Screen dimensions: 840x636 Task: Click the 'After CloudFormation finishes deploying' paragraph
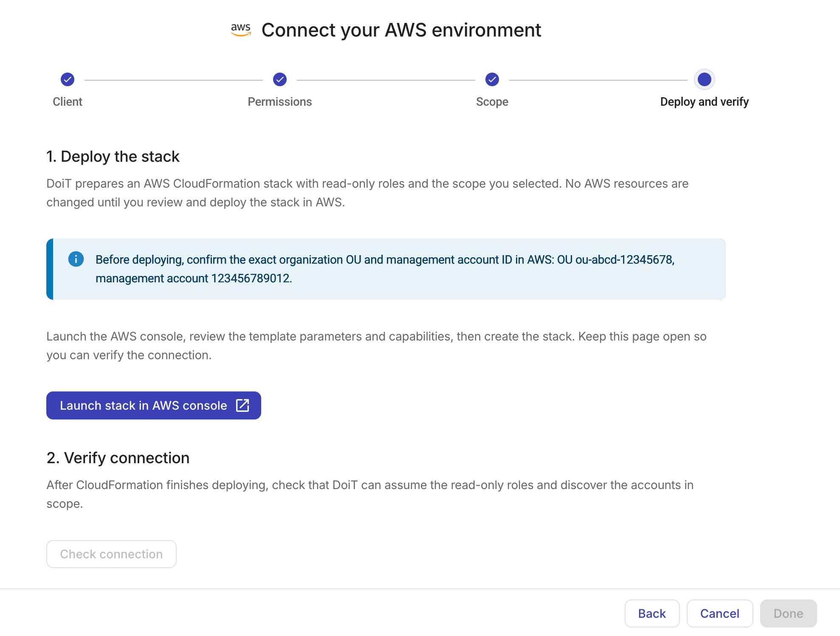(x=370, y=494)
